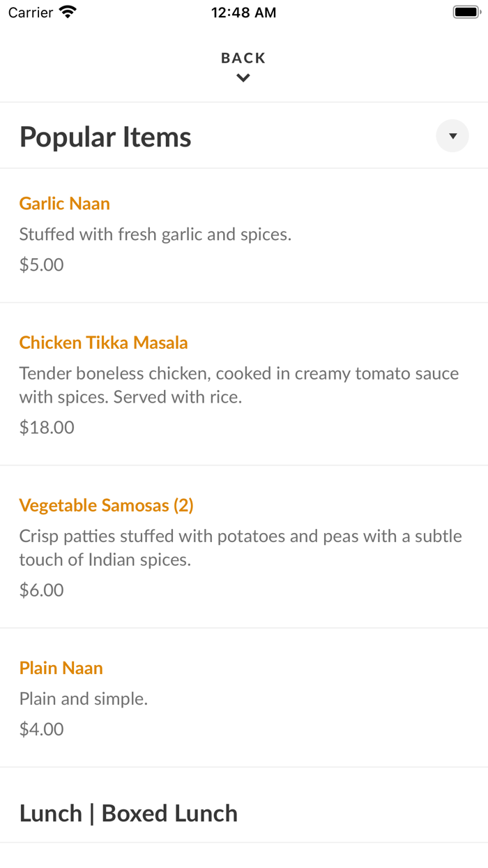Tap the $5.00 price of Garlic Naan
Viewport: 488px width, 868px height.
[x=41, y=264]
